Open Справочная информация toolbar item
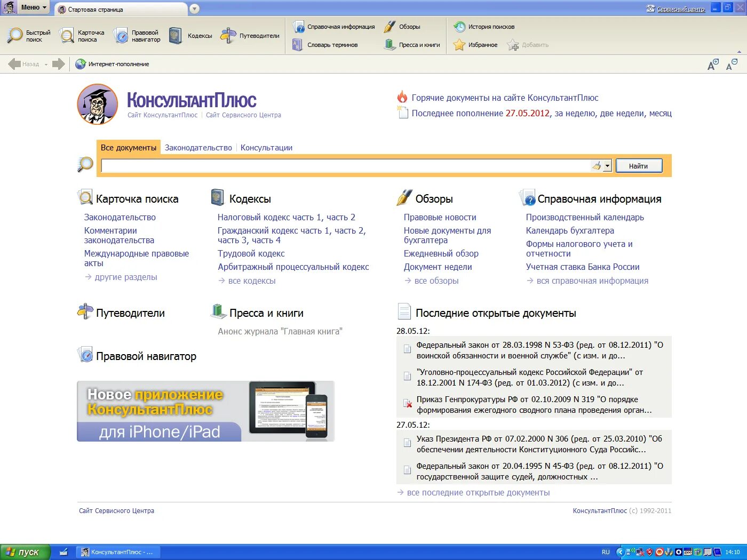 (x=333, y=27)
